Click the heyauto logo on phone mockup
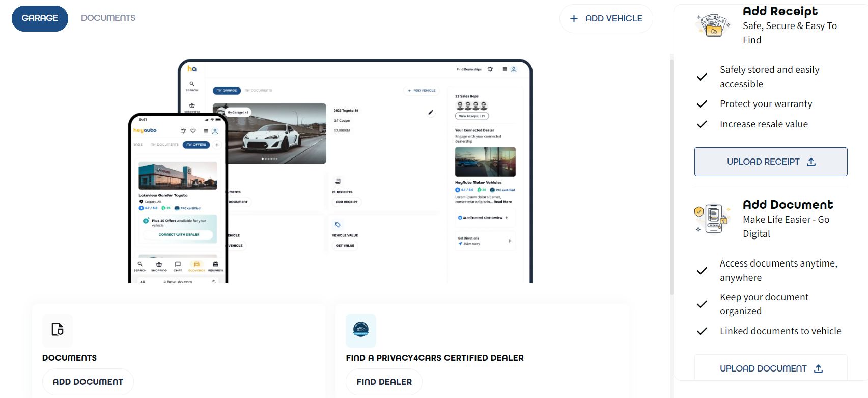868x398 pixels. (x=145, y=130)
